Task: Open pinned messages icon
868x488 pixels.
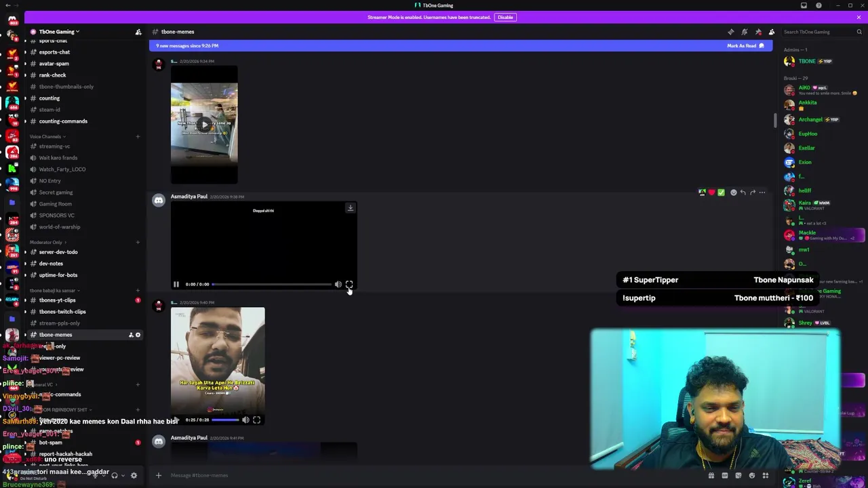Action: pos(758,32)
